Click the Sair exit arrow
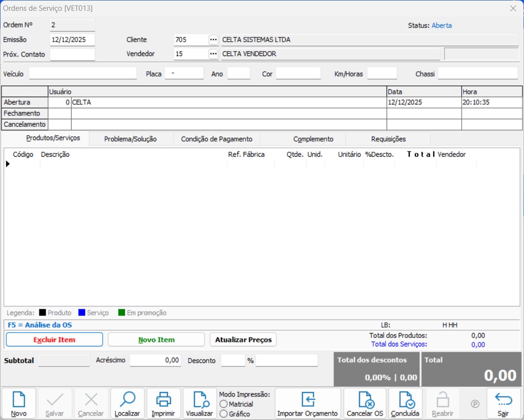The height and width of the screenshot is (420, 524). pyautogui.click(x=503, y=403)
